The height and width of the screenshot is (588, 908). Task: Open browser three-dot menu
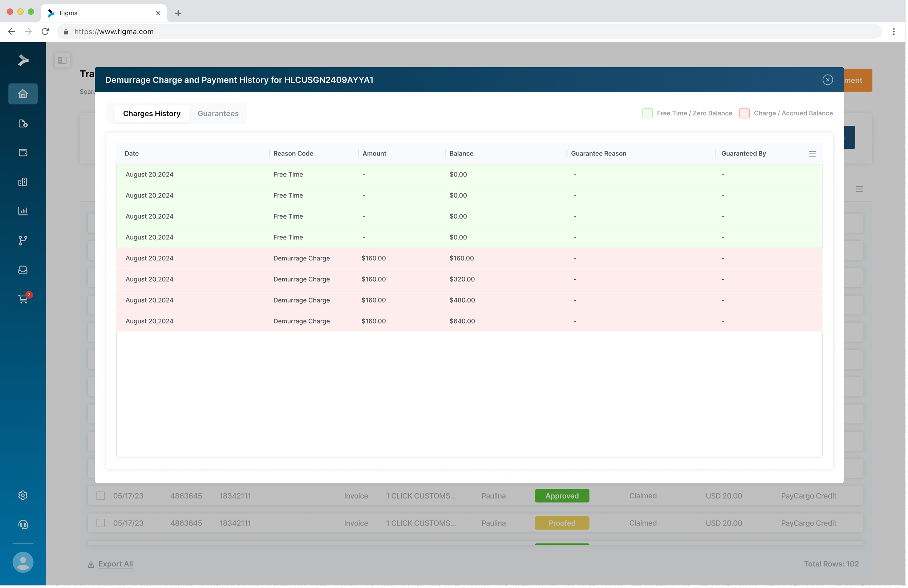coord(894,32)
